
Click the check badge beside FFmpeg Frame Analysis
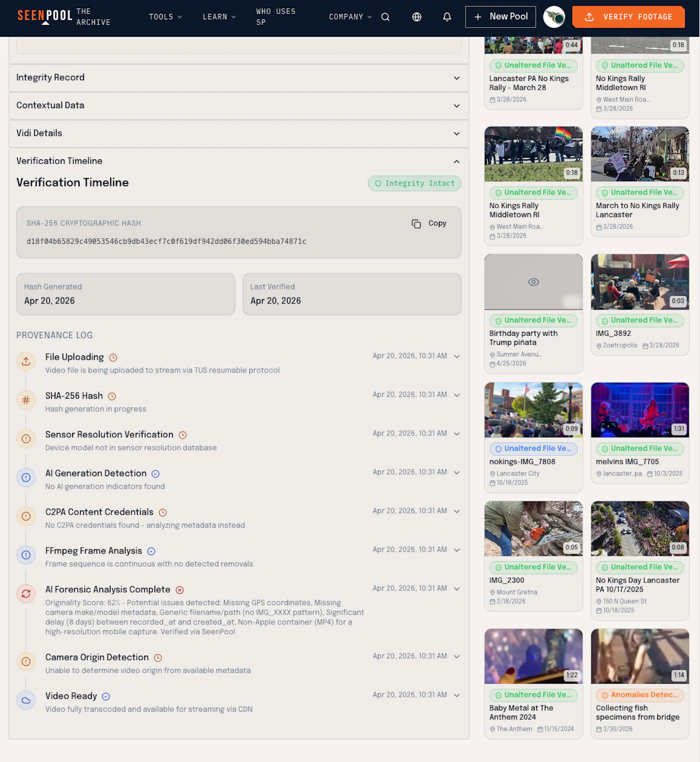151,551
